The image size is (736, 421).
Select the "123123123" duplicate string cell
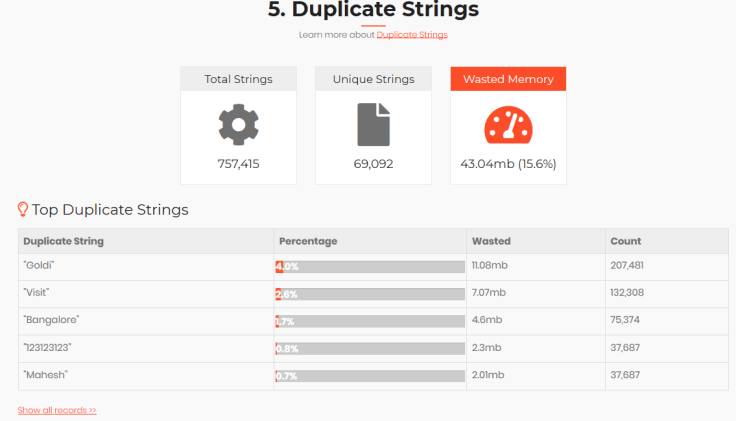tap(146, 348)
